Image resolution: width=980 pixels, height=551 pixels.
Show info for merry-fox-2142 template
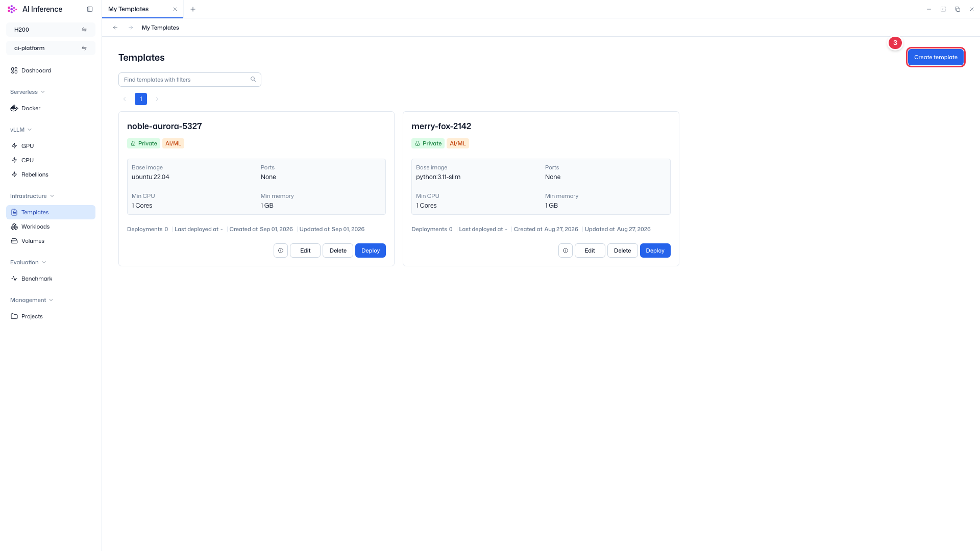point(566,251)
